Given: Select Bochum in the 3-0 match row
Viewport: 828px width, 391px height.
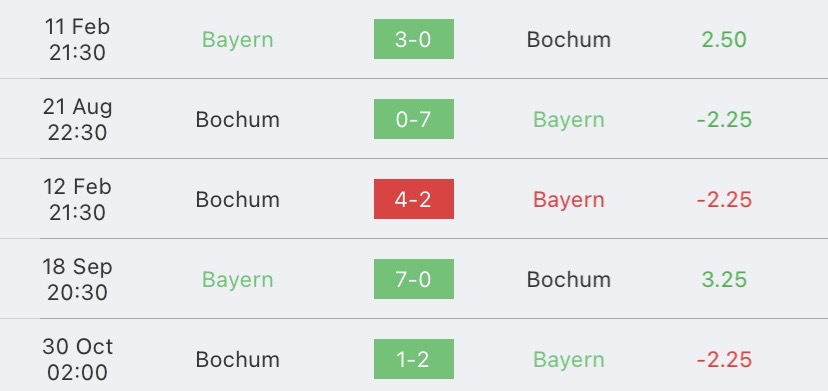Looking at the screenshot, I should point(569,40).
